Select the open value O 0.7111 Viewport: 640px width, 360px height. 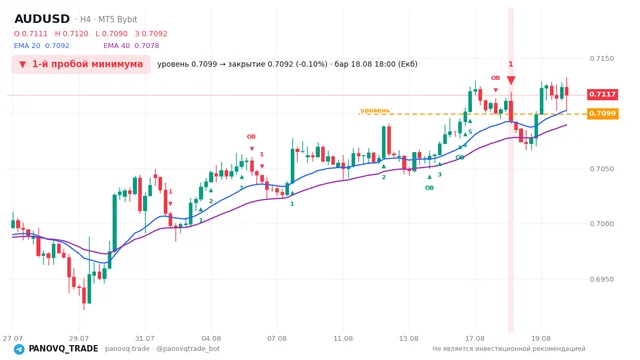point(31,34)
